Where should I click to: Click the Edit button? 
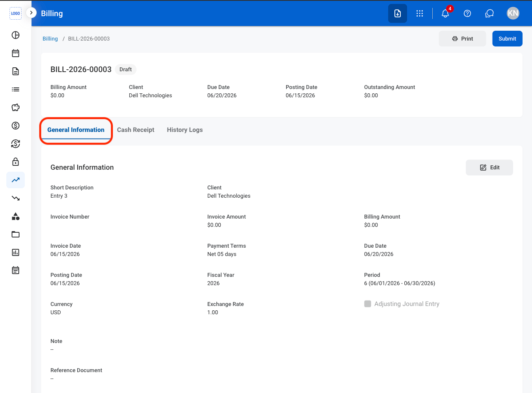pyautogui.click(x=489, y=167)
